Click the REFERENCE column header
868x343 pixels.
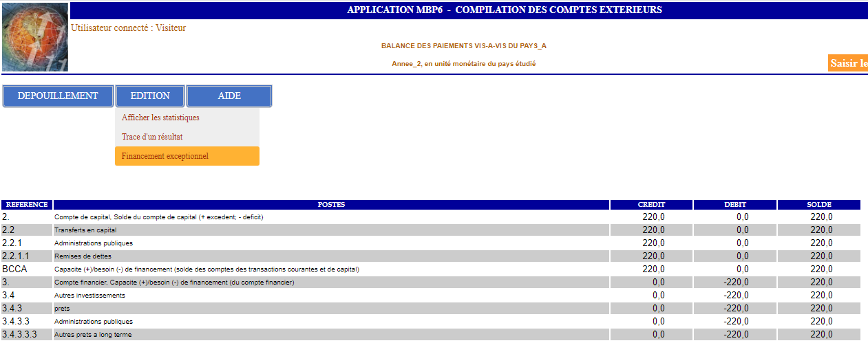tap(27, 205)
